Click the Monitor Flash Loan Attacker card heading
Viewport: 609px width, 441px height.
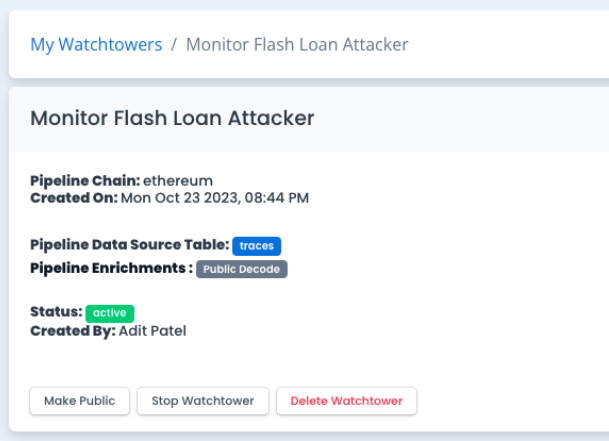click(x=172, y=118)
